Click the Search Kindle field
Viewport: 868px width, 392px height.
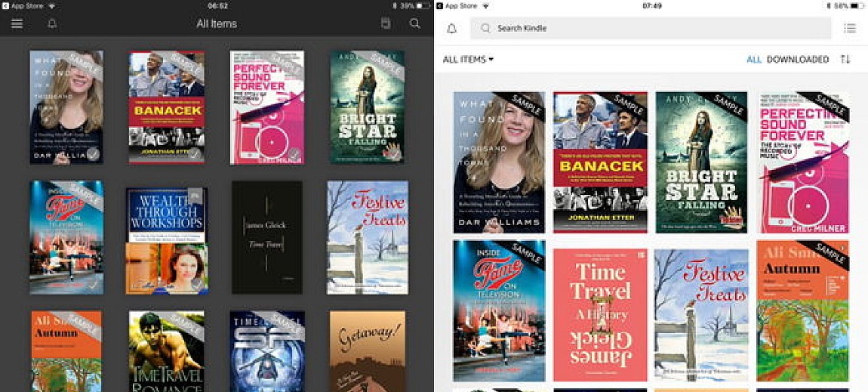click(651, 28)
